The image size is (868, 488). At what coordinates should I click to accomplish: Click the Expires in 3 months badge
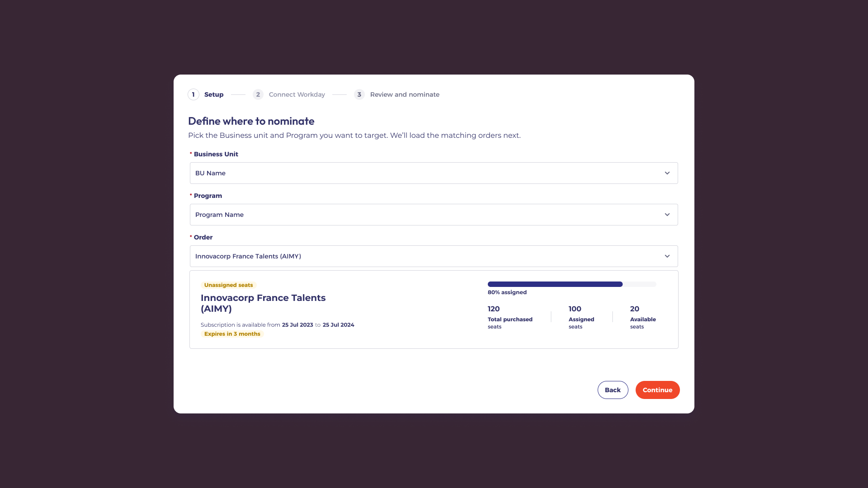(x=232, y=334)
